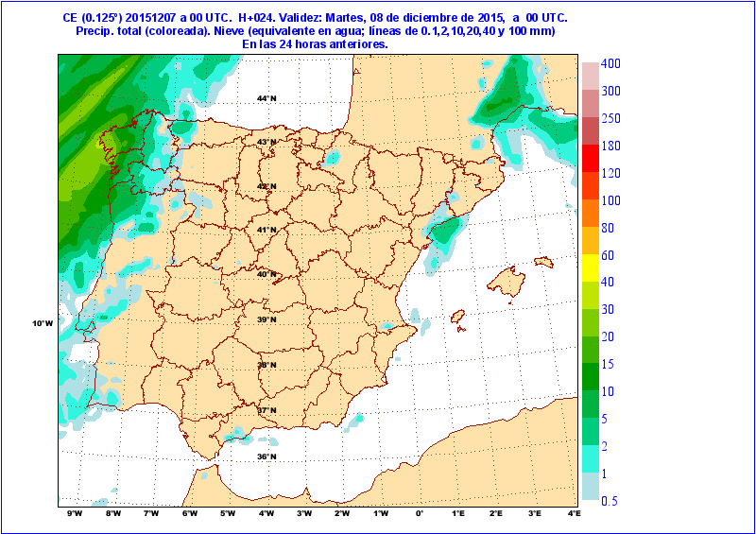Click the cyan 1–2 legend swatch
The width and height of the screenshot is (756, 534).
point(591,458)
